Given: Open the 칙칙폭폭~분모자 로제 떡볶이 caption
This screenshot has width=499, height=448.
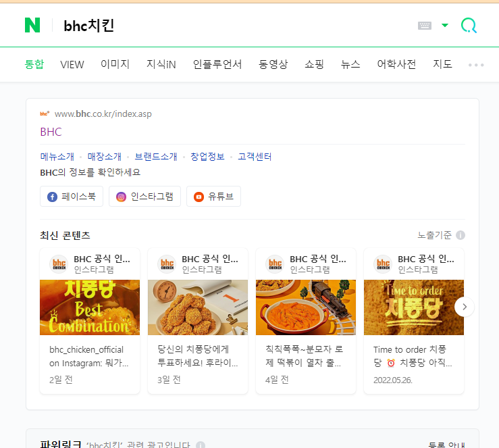Looking at the screenshot, I should click(x=305, y=356).
